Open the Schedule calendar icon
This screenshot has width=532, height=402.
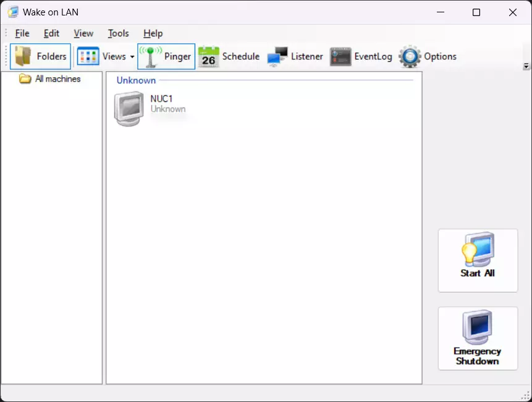(209, 56)
